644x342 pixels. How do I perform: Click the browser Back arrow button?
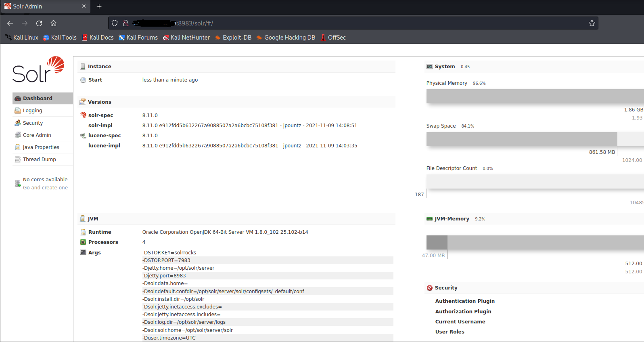pyautogui.click(x=10, y=23)
